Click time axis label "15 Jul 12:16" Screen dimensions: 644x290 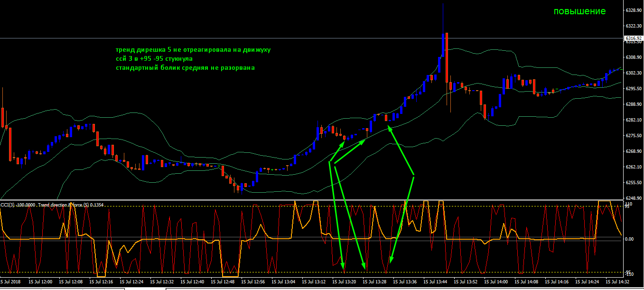(101, 281)
